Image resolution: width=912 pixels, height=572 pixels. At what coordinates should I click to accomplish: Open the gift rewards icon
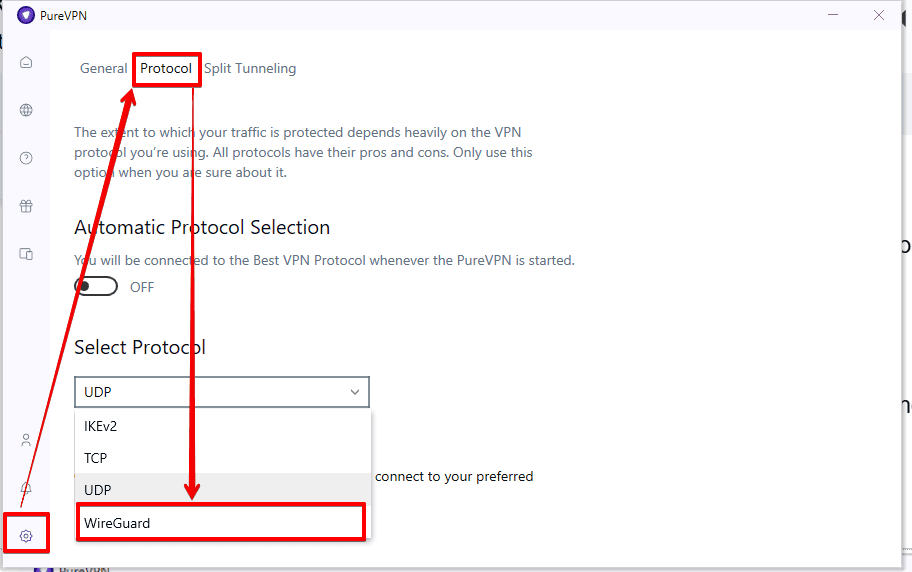click(x=26, y=206)
